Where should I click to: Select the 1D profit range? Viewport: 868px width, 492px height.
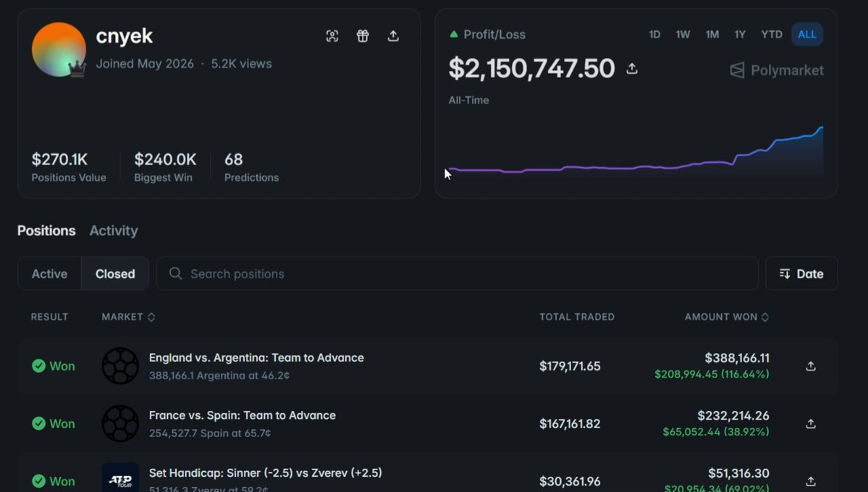[654, 34]
